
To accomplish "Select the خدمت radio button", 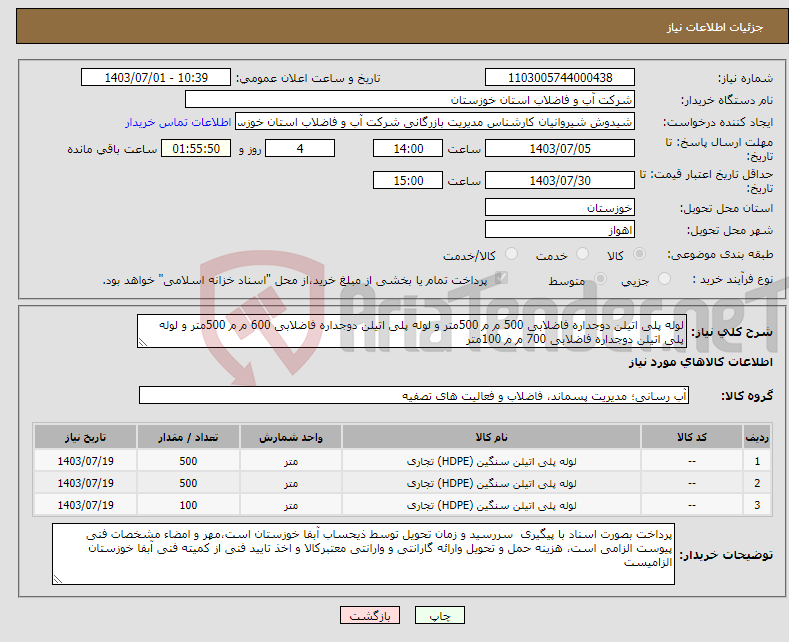I will [x=582, y=254].
